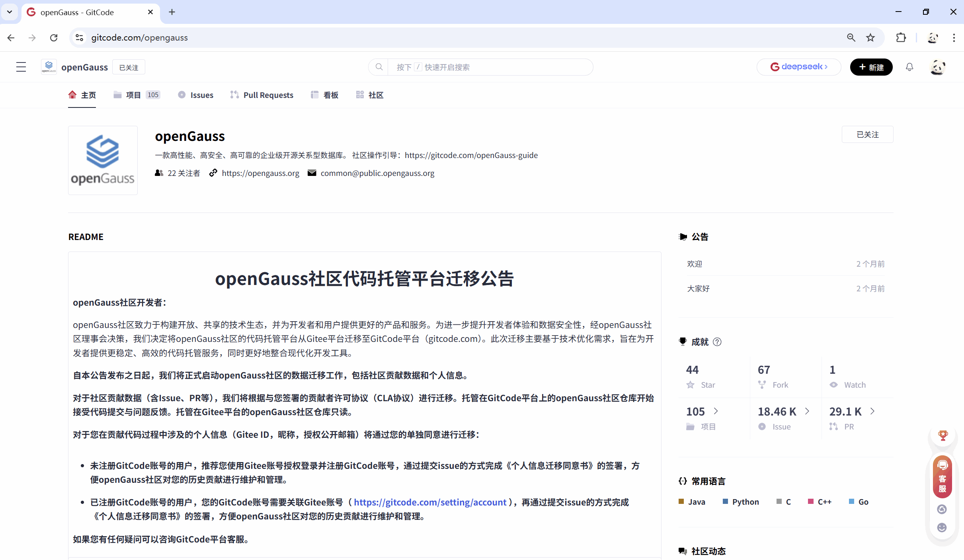Viewport: 964px width, 560px height.
Task: Open the trophy achievements floating icon
Action: pyautogui.click(x=942, y=435)
